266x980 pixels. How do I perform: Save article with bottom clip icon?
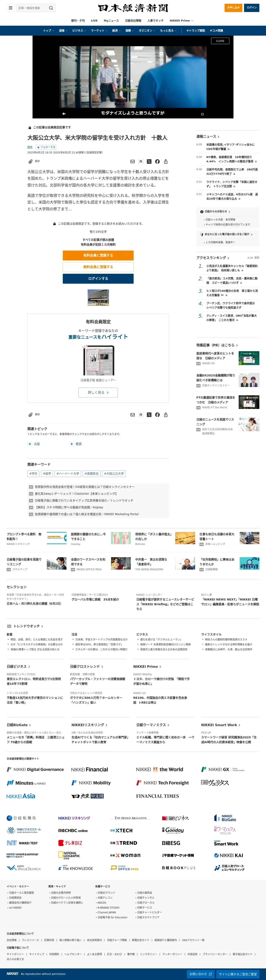click(x=30, y=415)
